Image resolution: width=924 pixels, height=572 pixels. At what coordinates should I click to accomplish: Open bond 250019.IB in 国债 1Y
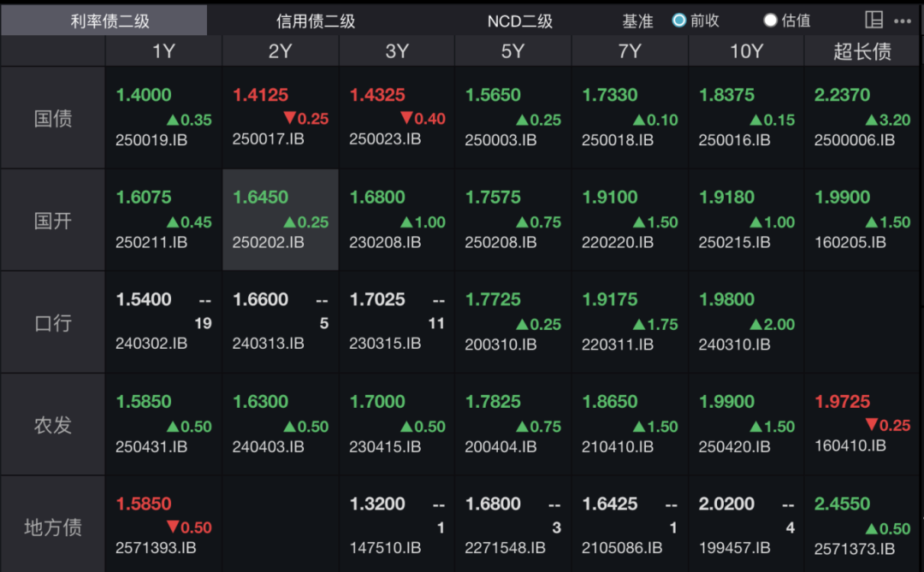pos(163,118)
